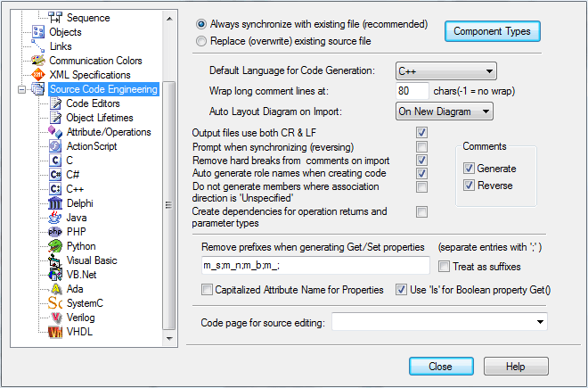Screen dimensions: 588x388
Task: Select Attribute/Operations tree item
Action: [109, 132]
